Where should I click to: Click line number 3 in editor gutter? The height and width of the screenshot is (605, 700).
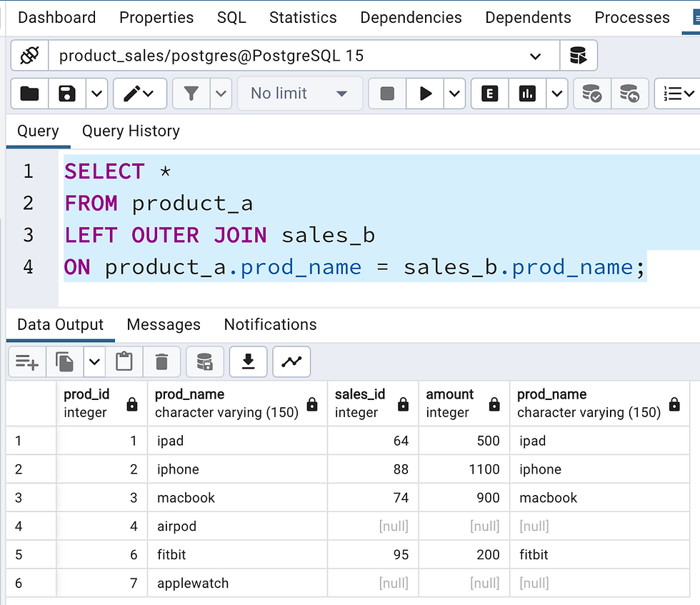point(28,235)
